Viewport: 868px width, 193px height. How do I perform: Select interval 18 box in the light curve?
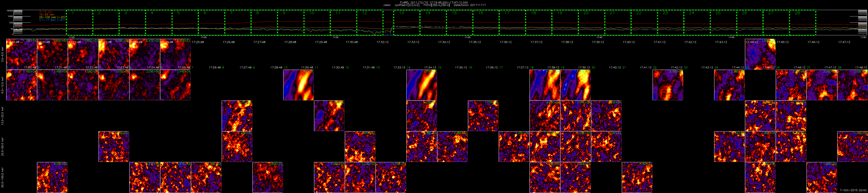(538, 23)
